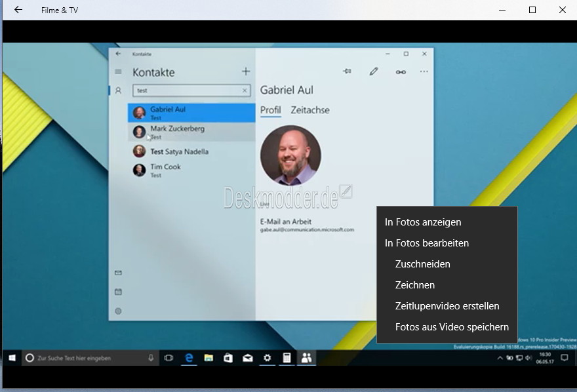Select Mark Zuckerberg in contact list
Image resolution: width=577 pixels, height=392 pixels.
click(x=191, y=132)
